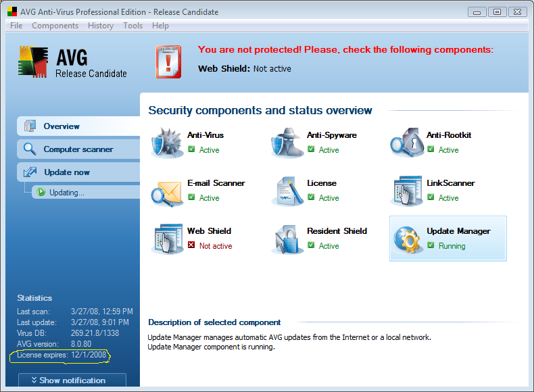Close the AVG window
534x392 pixels.
point(517,12)
